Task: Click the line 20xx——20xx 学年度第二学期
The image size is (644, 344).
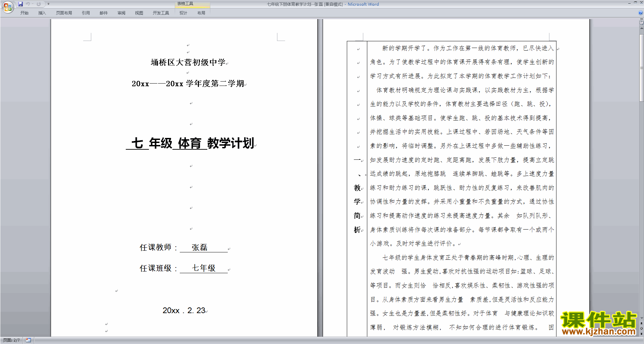Action: tap(188, 84)
